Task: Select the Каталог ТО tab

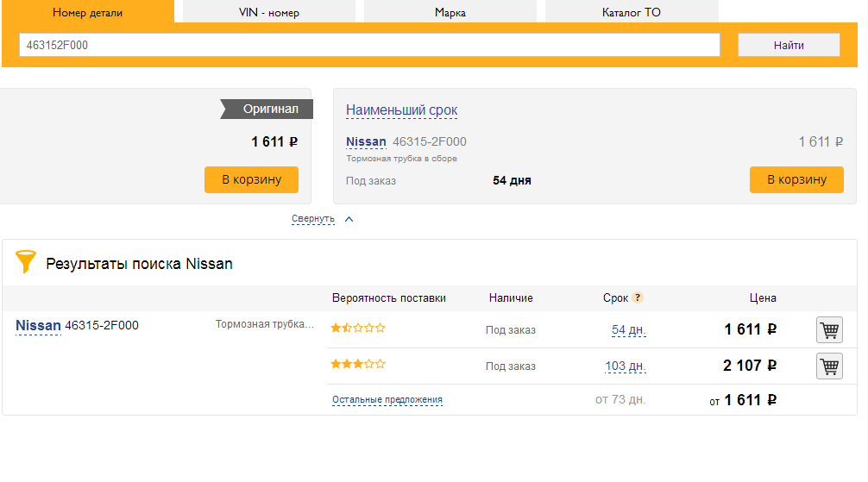Action: [x=632, y=11]
